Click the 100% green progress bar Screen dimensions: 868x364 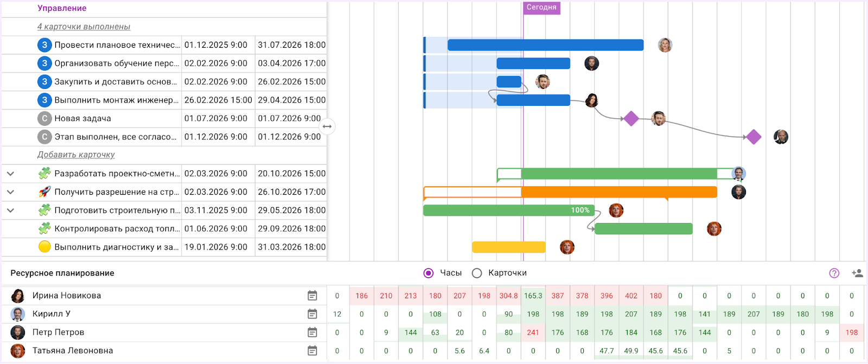(508, 210)
